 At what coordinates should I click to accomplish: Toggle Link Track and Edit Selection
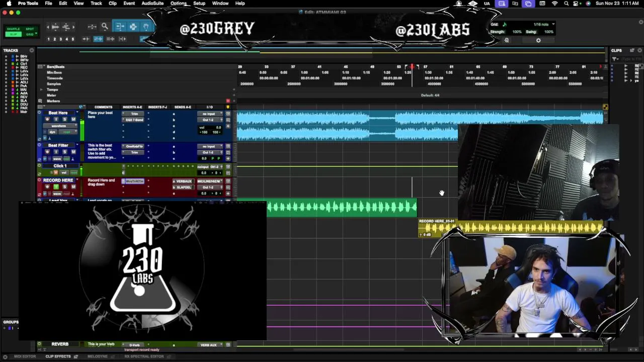coord(110,39)
